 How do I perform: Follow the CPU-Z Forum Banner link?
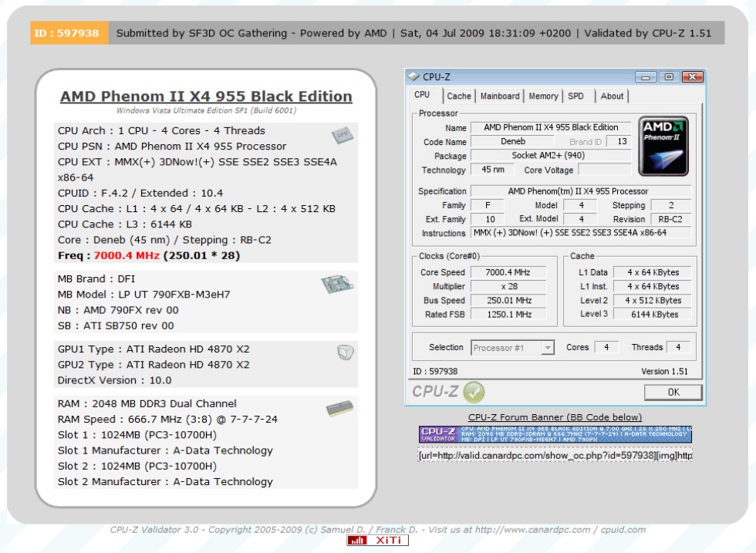click(x=555, y=417)
